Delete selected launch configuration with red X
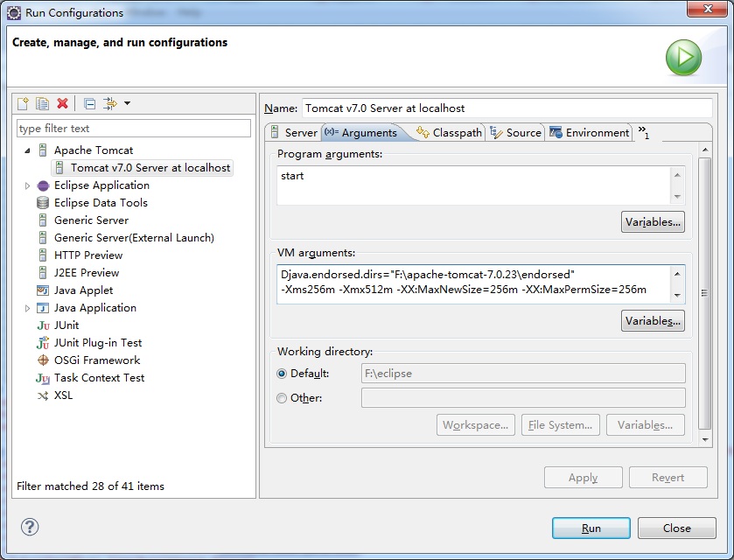The image size is (734, 560). point(62,103)
